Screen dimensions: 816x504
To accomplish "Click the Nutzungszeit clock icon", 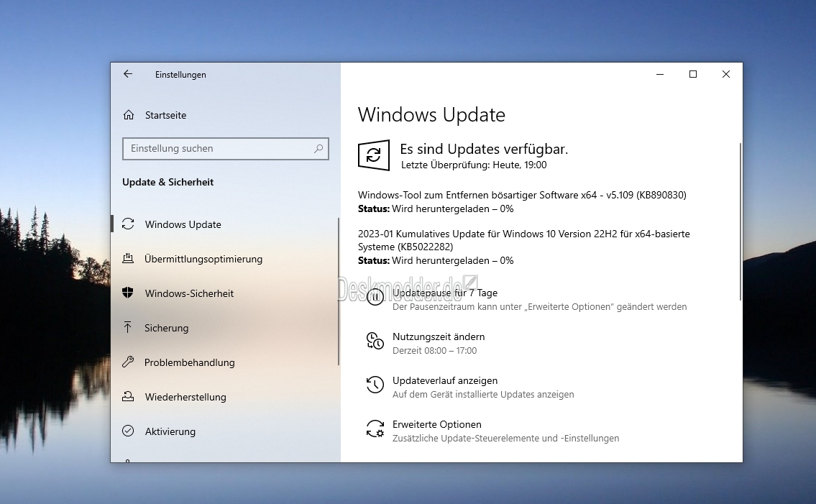I will click(375, 341).
